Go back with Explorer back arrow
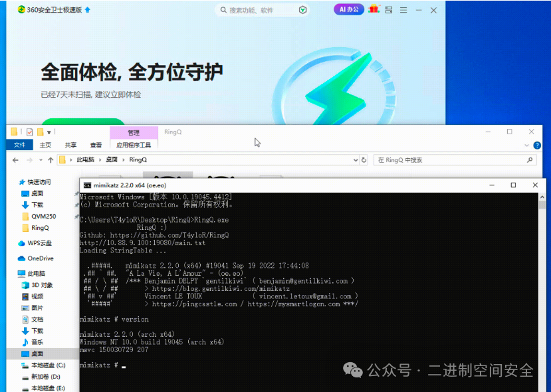The height and width of the screenshot is (392, 551). 15,160
